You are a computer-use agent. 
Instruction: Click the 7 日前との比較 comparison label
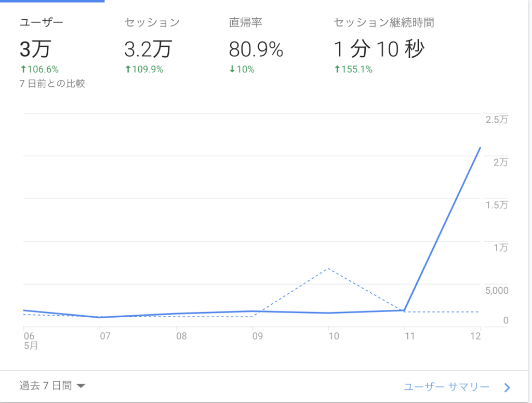(52, 84)
